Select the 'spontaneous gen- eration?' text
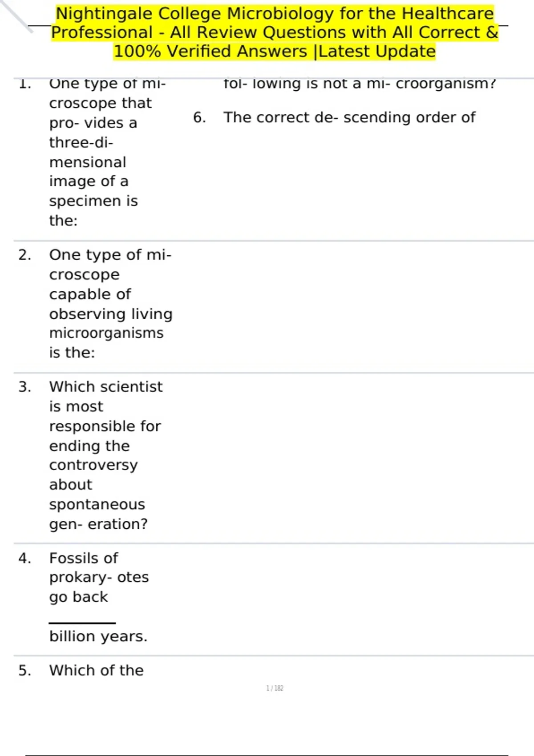Image resolution: width=534 pixels, height=756 pixels. tap(98, 514)
